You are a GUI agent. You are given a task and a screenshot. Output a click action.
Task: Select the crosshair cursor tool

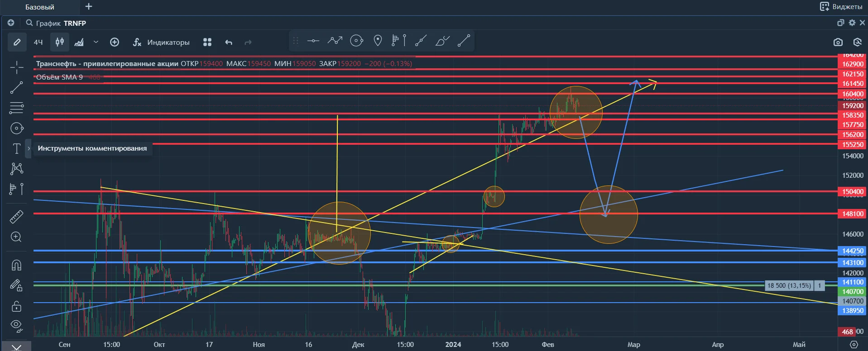tap(17, 67)
